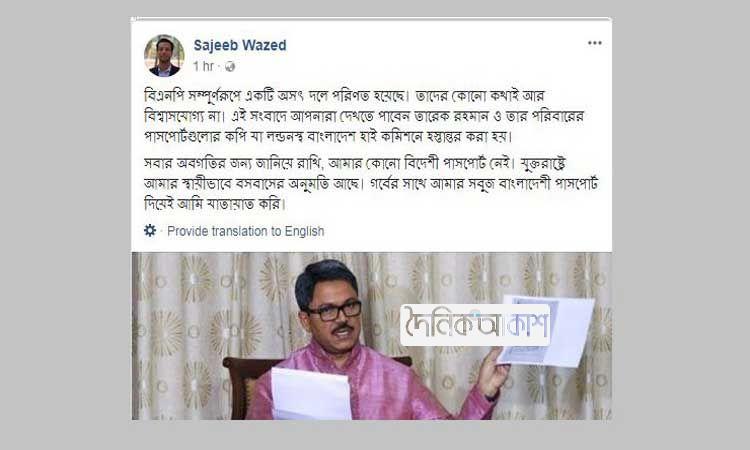
Task: Click the man's raised hand holding the paper
Action: pos(493,372)
